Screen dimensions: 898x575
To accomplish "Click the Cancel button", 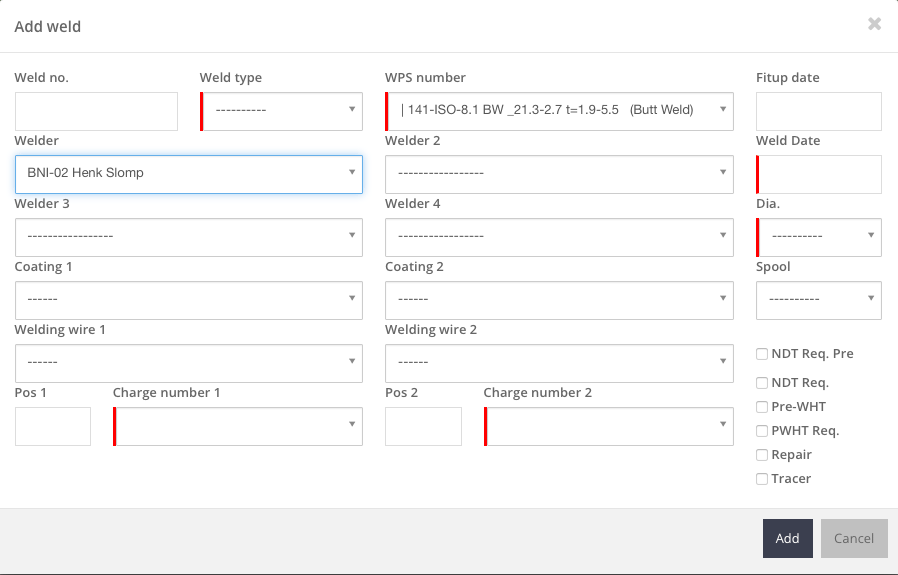I will point(854,538).
